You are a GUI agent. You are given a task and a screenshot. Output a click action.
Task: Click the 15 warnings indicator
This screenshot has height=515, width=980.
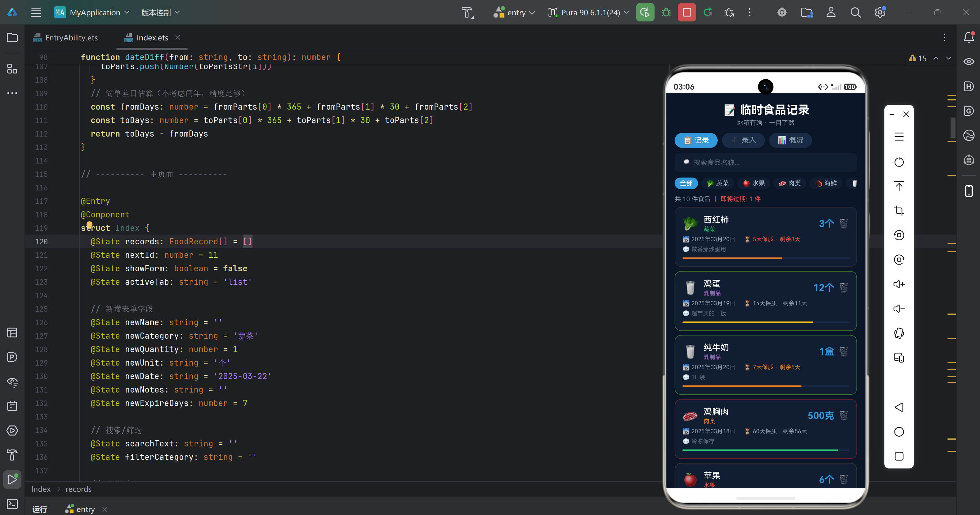917,58
